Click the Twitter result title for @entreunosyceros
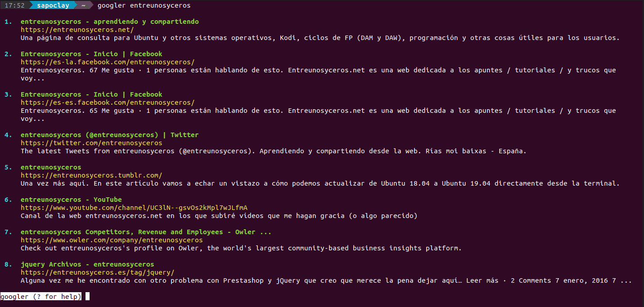This screenshot has width=644, height=307. pyautogui.click(x=110, y=135)
